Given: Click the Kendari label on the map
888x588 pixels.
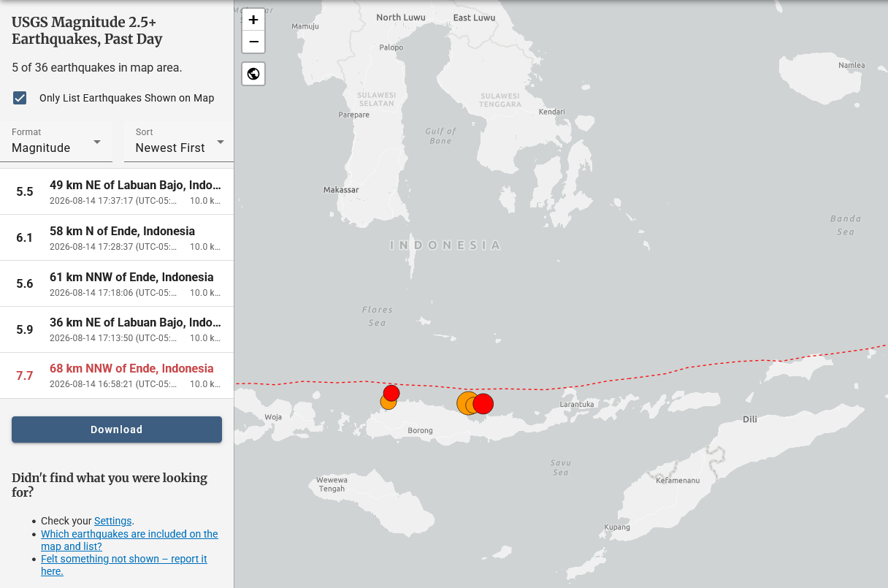Looking at the screenshot, I should pos(552,112).
